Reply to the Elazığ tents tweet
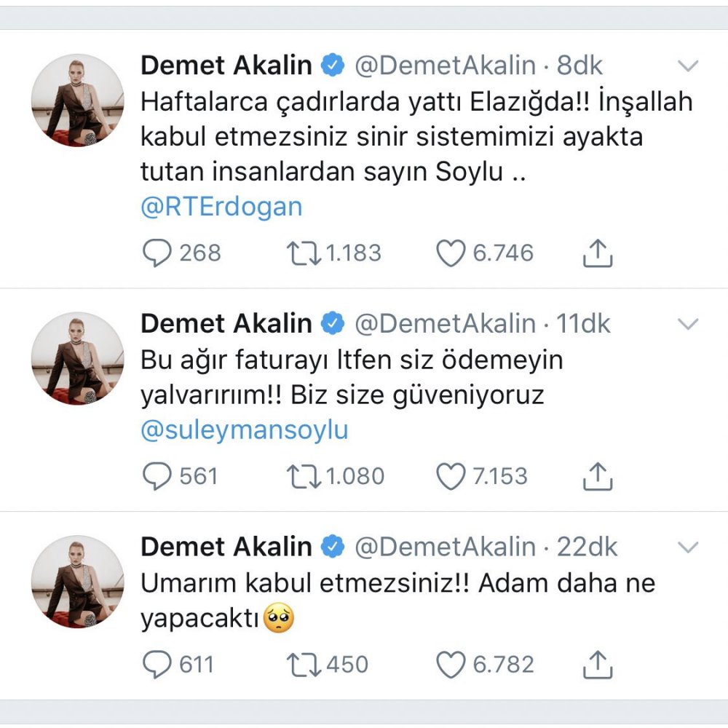Viewport: 728px width, 728px height. (x=156, y=253)
